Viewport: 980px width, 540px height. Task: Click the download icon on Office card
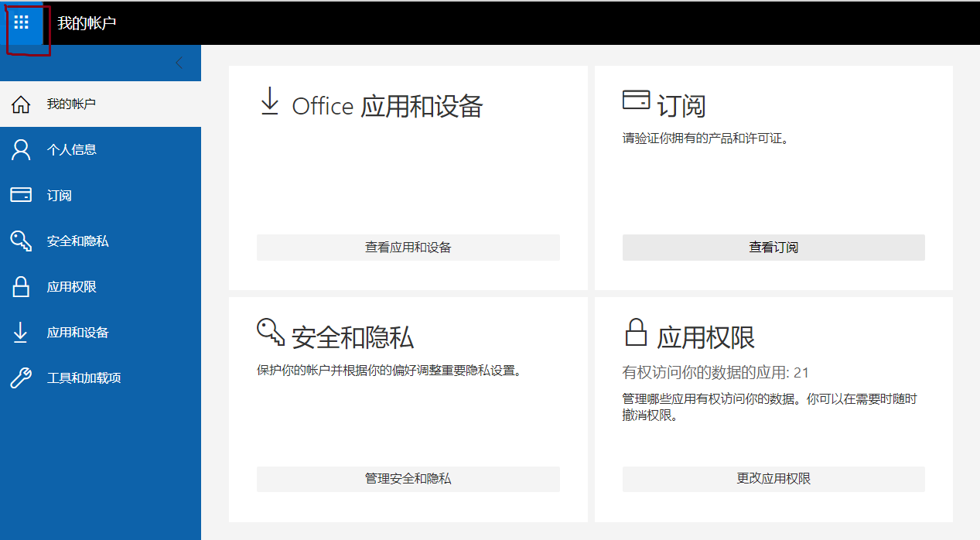pyautogui.click(x=269, y=101)
